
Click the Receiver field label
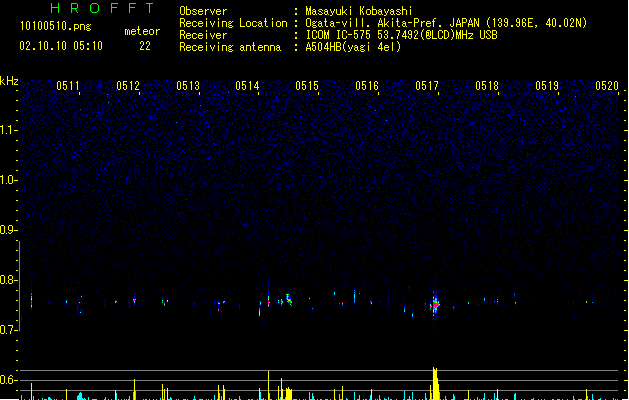click(203, 35)
